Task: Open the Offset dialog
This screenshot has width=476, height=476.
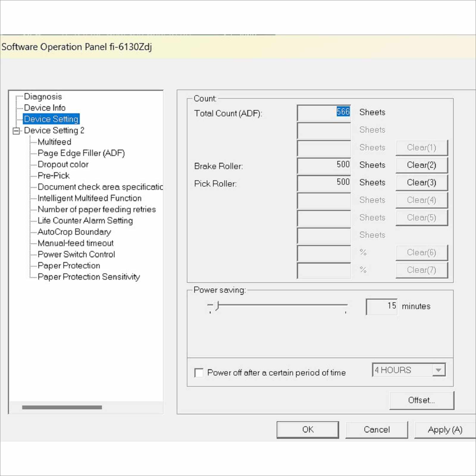Action: (422, 400)
